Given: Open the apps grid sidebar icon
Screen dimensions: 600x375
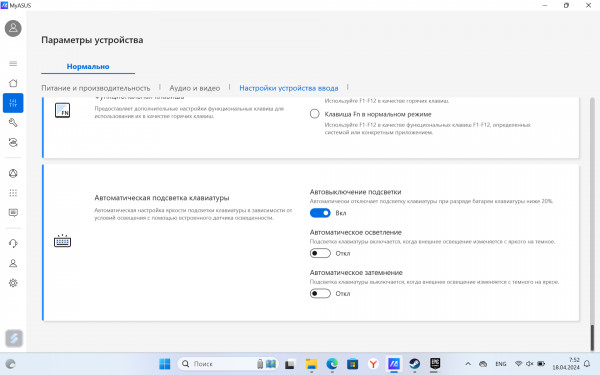Looking at the screenshot, I should (13, 193).
